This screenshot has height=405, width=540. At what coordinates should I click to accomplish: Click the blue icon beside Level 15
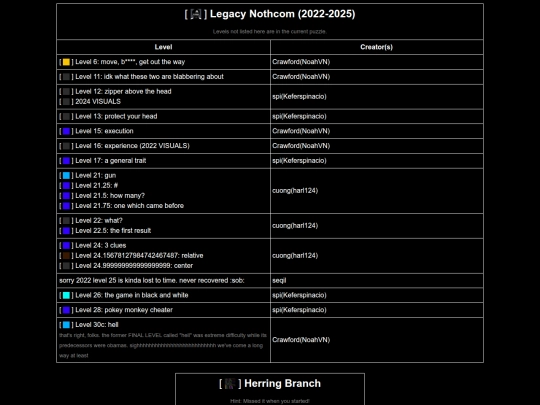coord(66,131)
